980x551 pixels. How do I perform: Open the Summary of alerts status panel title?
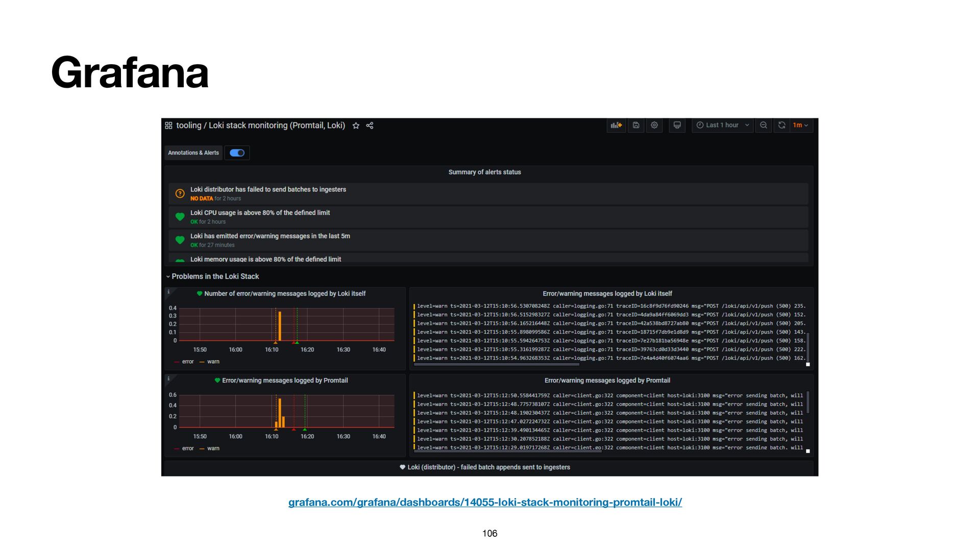[485, 172]
